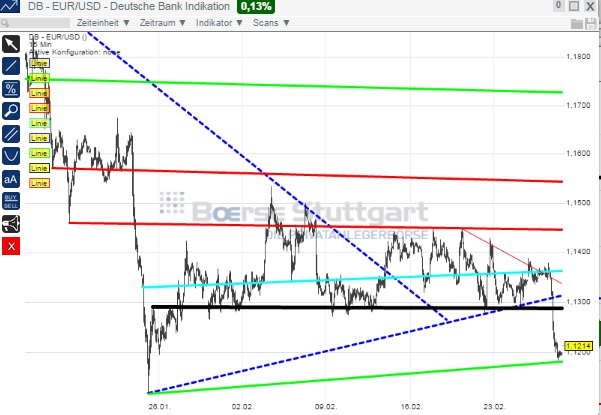Click the 1,1700 price axis label
This screenshot has height=415, width=601.
pyautogui.click(x=578, y=105)
